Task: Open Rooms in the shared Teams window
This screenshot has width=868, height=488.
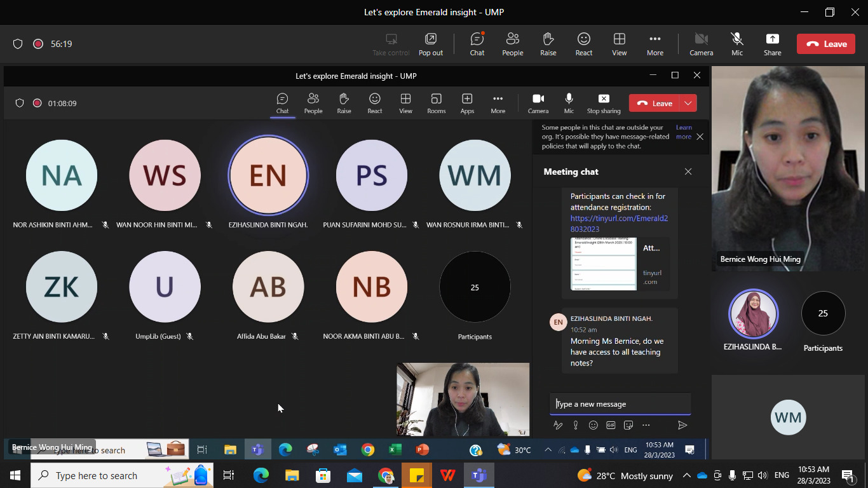Action: (437, 103)
